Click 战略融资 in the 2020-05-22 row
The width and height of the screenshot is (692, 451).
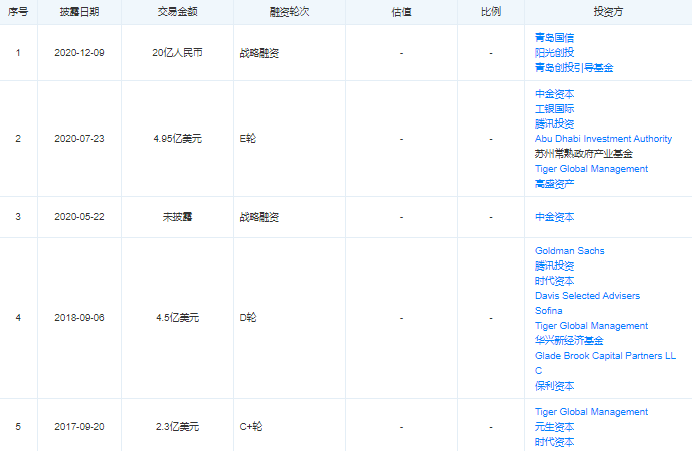click(259, 217)
